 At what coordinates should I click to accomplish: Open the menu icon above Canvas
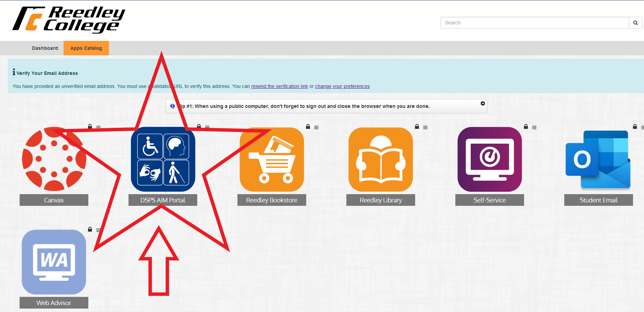click(99, 127)
